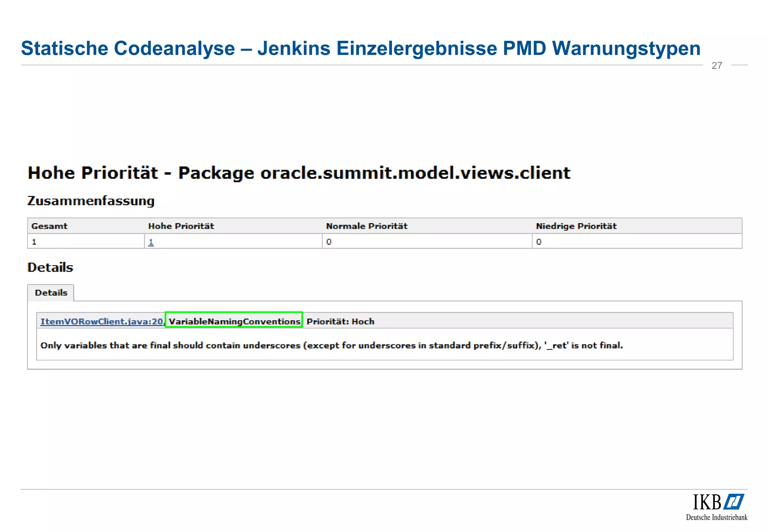The width and height of the screenshot is (769, 532).
Task: Click the Gesamt value '1' cell
Action: coord(86,242)
